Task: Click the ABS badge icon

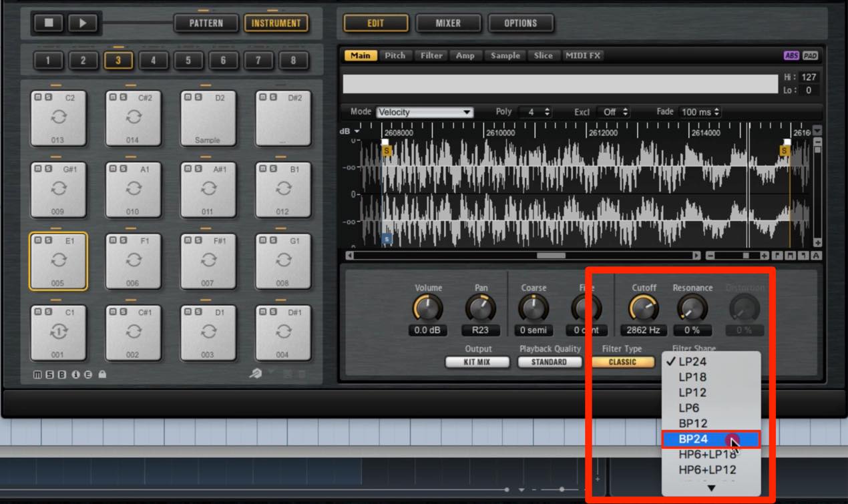Action: [791, 56]
